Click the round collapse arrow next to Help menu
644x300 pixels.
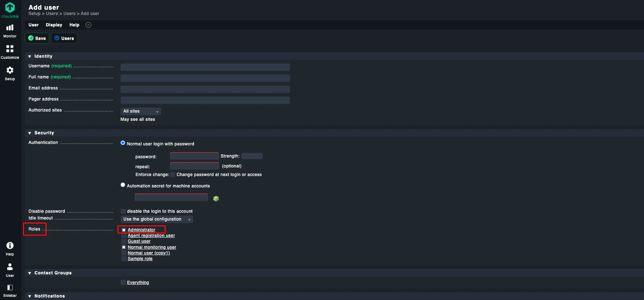88,25
